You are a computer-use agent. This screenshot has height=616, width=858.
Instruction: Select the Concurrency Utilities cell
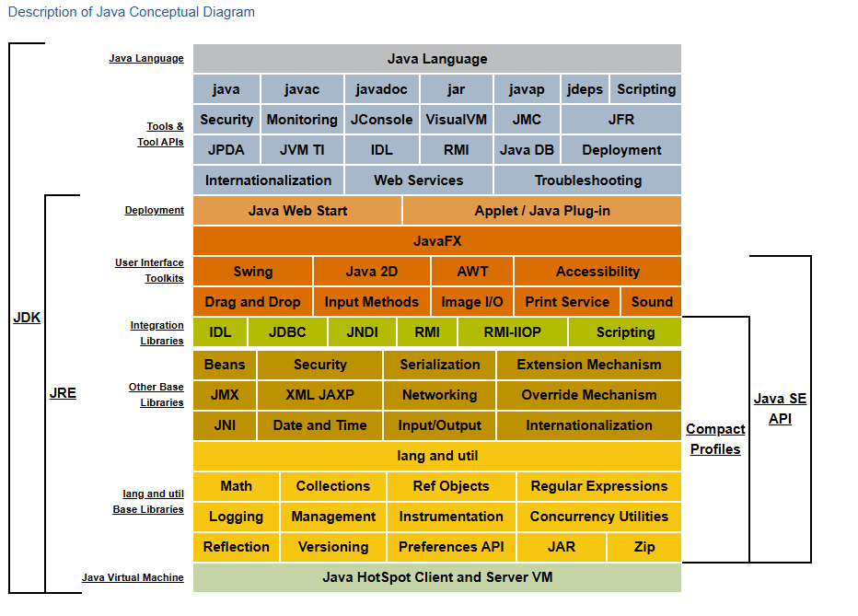point(598,517)
